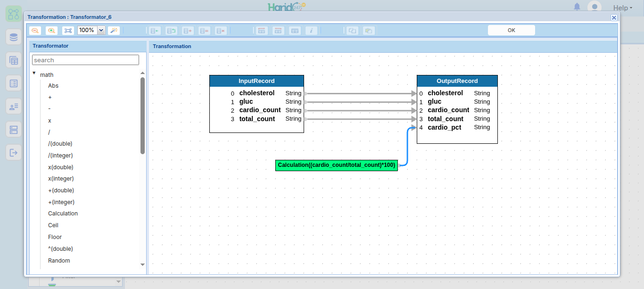
Task: Click the Transformator search field
Action: [x=85, y=60]
